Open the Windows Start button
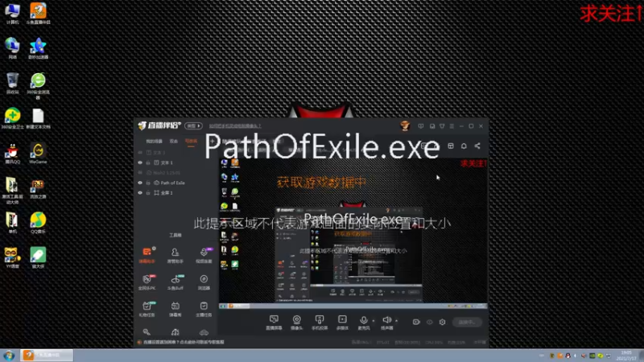Screen dimensions: 644x362 click(9, 355)
